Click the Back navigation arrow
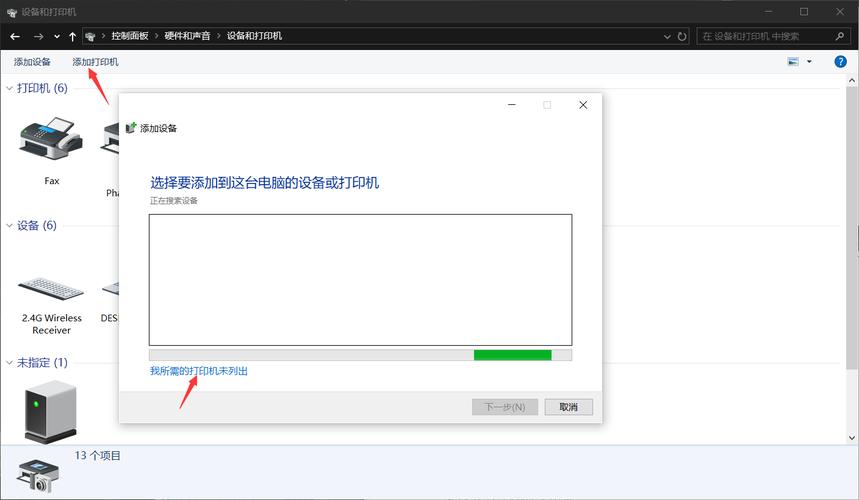Screen dimensions: 859x500 click(x=14, y=36)
